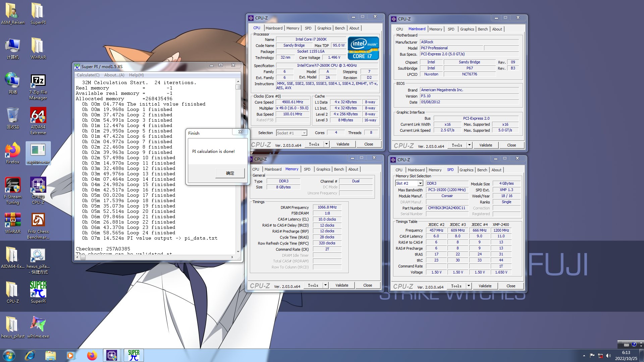The width and height of the screenshot is (644, 362).
Task: Open Tools dropdown arrow in SPD window
Action: pyautogui.click(x=469, y=286)
